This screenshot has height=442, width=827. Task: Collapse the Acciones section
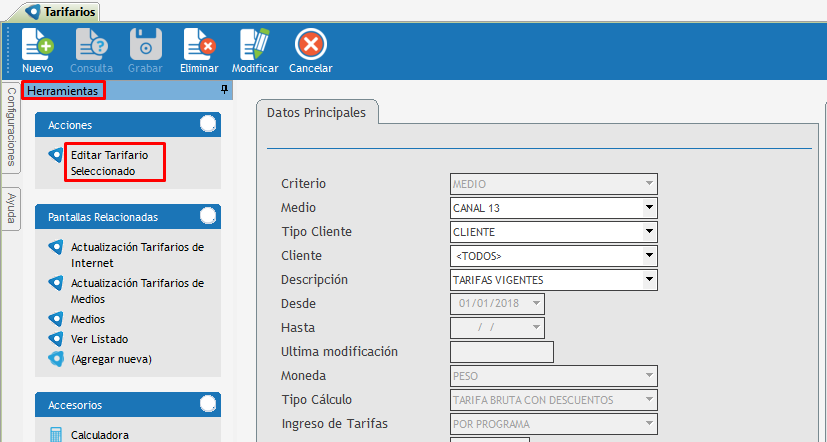(x=207, y=125)
